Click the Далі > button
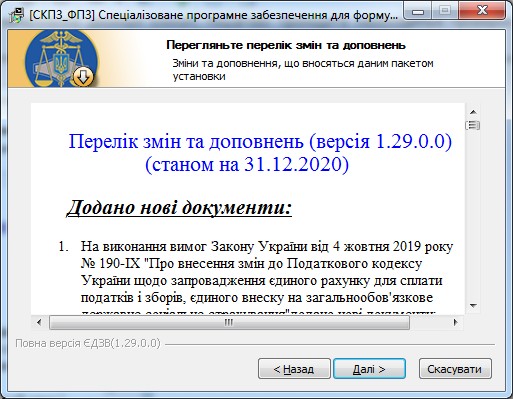 pyautogui.click(x=369, y=369)
